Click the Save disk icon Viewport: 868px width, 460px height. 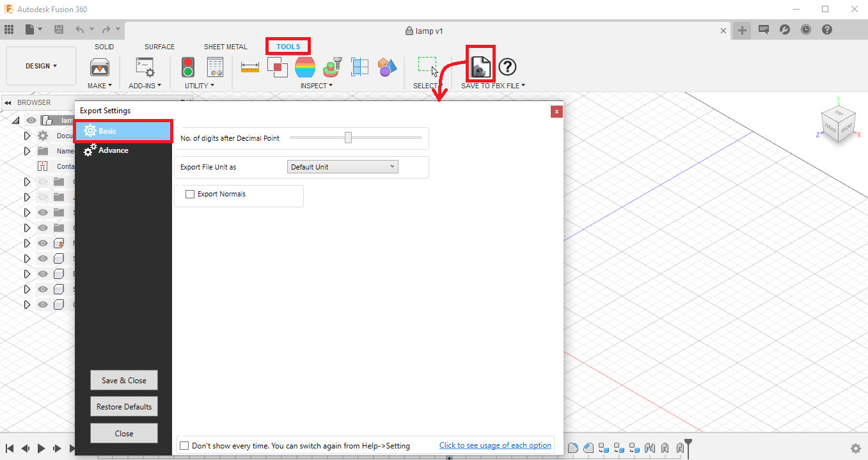pyautogui.click(x=59, y=29)
